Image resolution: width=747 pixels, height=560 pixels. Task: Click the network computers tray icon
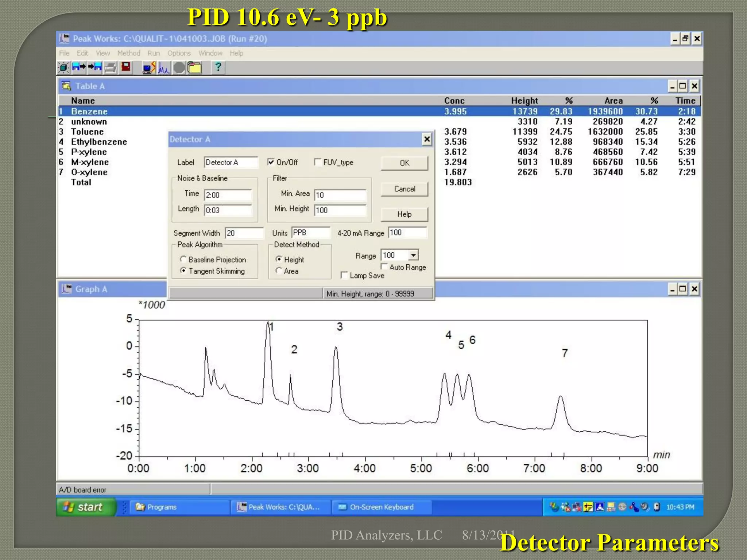pyautogui.click(x=577, y=507)
